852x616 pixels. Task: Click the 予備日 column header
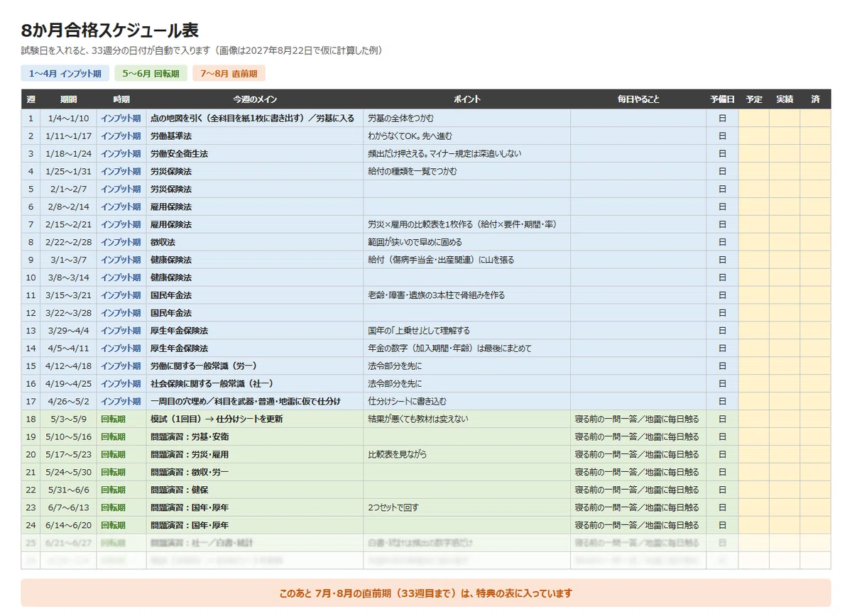[x=722, y=99]
